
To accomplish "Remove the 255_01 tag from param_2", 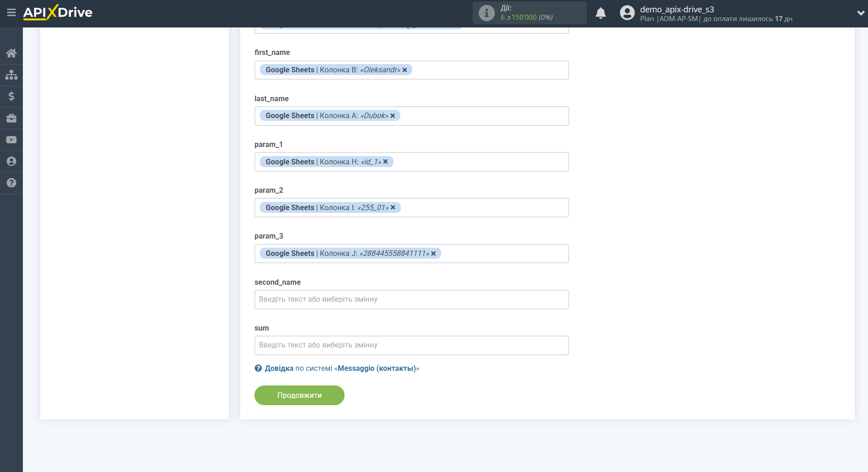I will tap(393, 207).
